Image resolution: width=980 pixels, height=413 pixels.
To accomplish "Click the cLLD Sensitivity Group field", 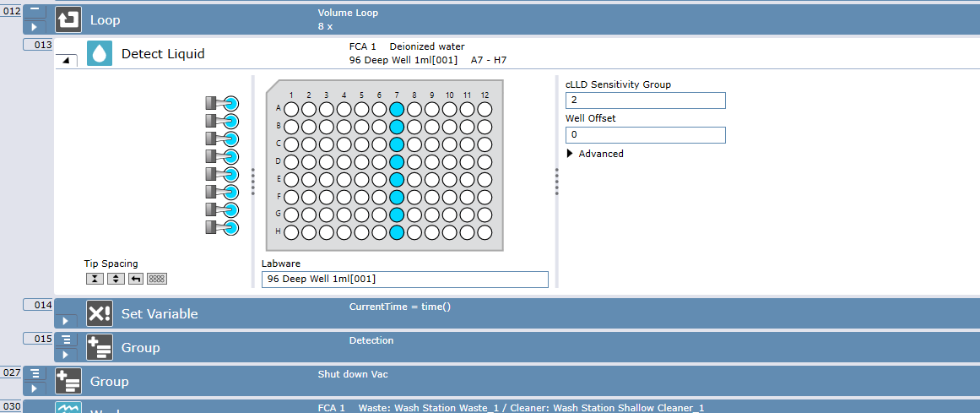I will 645,101.
